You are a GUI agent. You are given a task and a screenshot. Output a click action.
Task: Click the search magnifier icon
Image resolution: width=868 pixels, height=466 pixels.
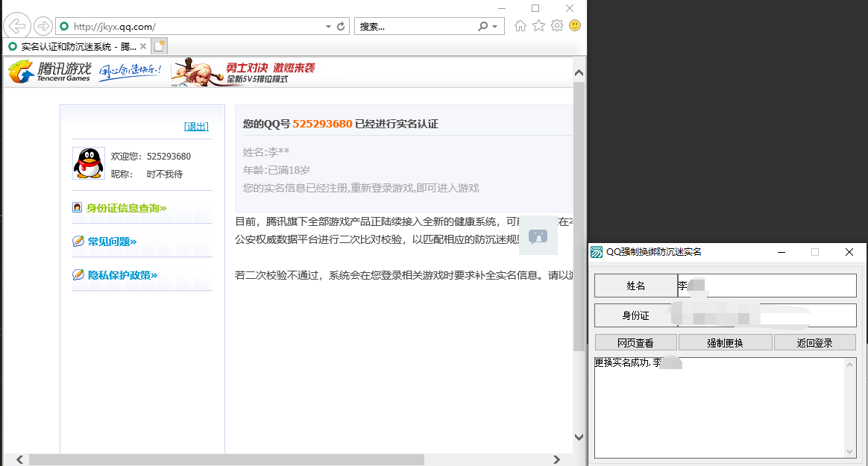[x=483, y=27]
